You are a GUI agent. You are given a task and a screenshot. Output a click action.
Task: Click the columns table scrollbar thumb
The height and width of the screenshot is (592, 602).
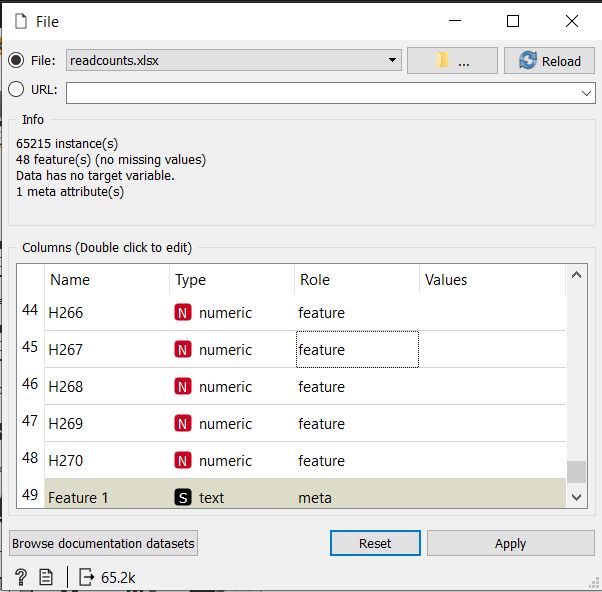[576, 472]
